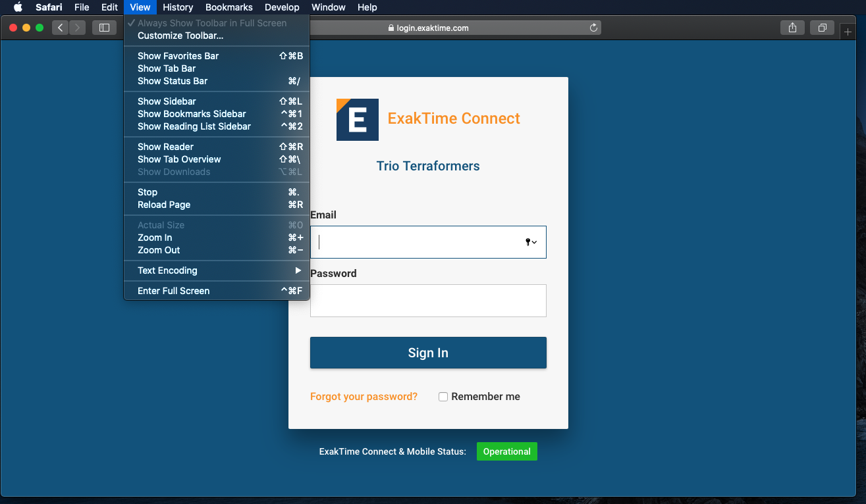Open the File menu

pos(82,7)
